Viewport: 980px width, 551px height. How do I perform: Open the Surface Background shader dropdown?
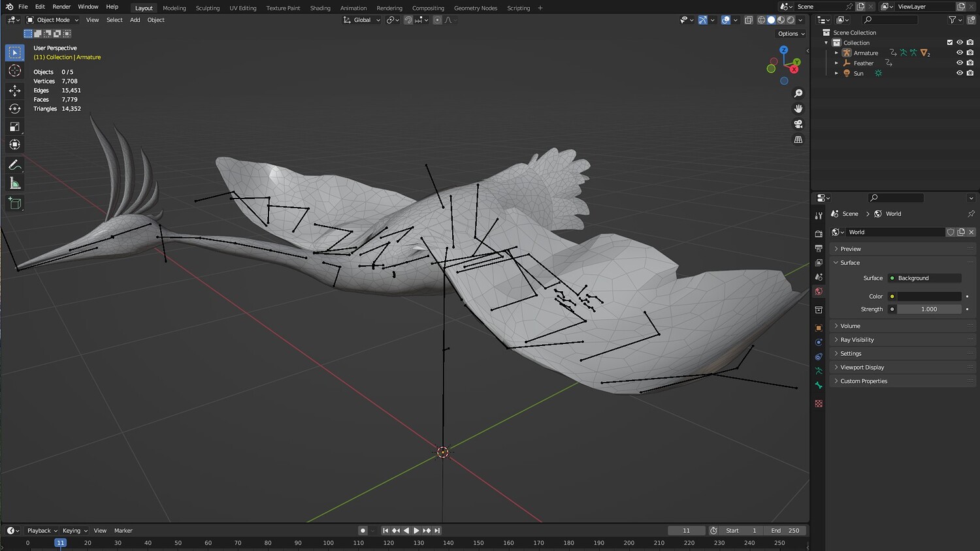[924, 278]
